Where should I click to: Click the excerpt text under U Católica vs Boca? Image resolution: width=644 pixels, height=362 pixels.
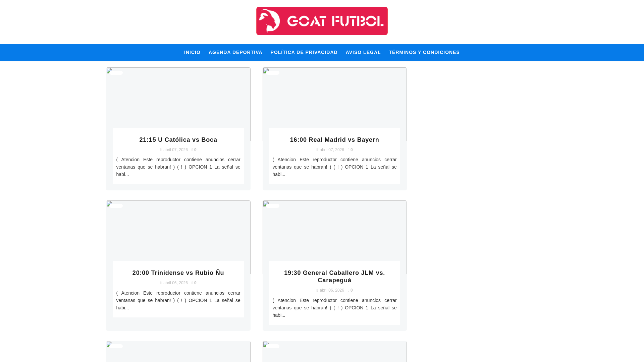click(x=178, y=167)
